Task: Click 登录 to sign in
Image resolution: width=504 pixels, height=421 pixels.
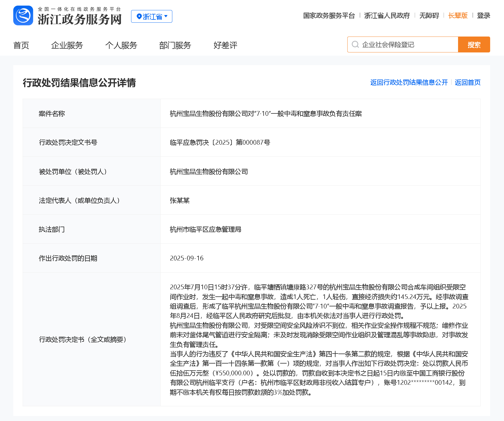Action: [x=483, y=16]
